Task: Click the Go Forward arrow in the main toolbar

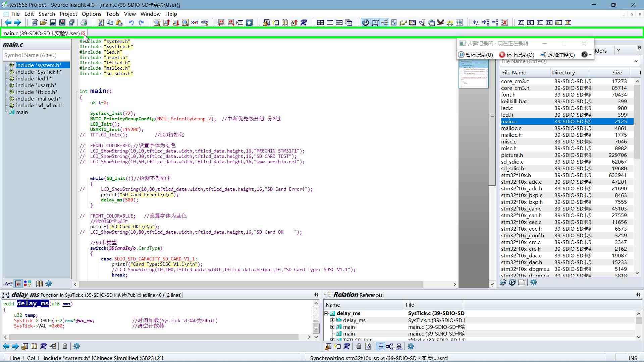Action: click(x=17, y=22)
